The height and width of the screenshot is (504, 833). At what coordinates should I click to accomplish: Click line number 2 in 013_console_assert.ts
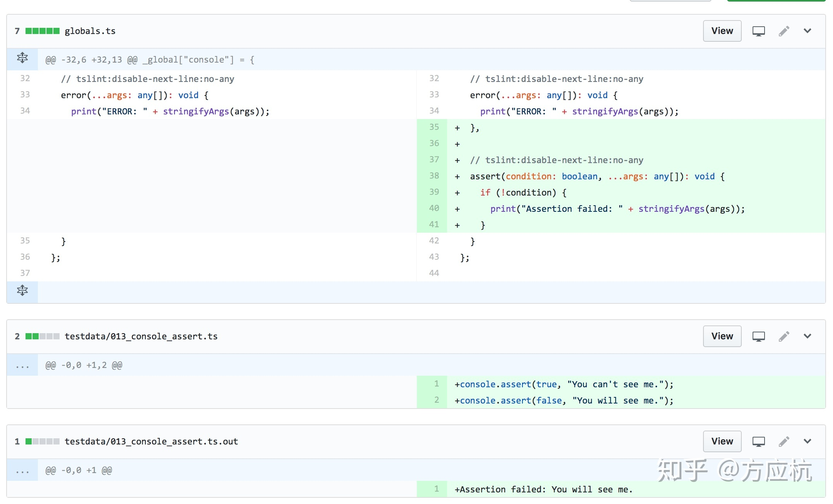point(436,400)
